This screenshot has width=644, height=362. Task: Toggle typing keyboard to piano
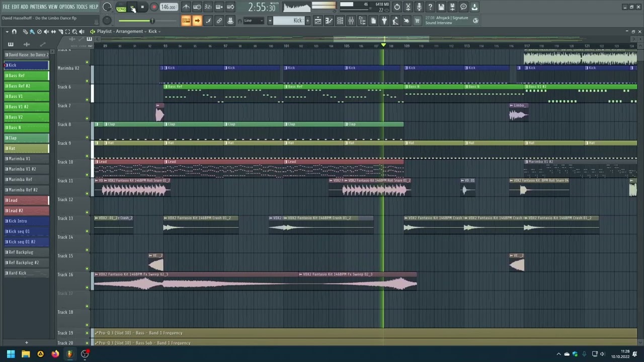(186, 21)
